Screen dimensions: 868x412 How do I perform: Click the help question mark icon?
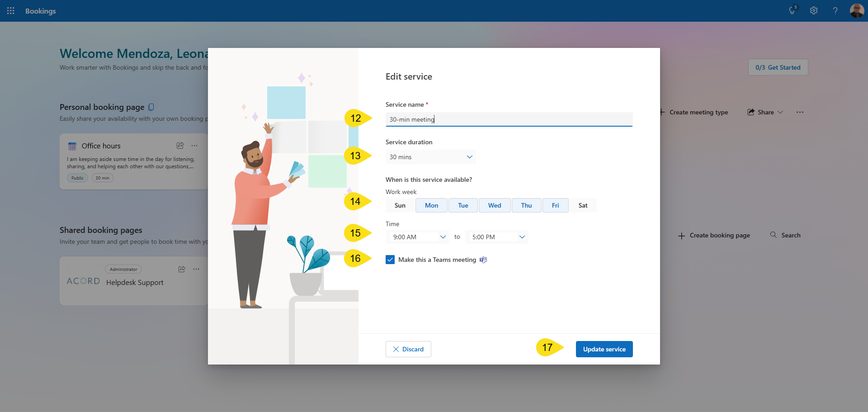(835, 11)
